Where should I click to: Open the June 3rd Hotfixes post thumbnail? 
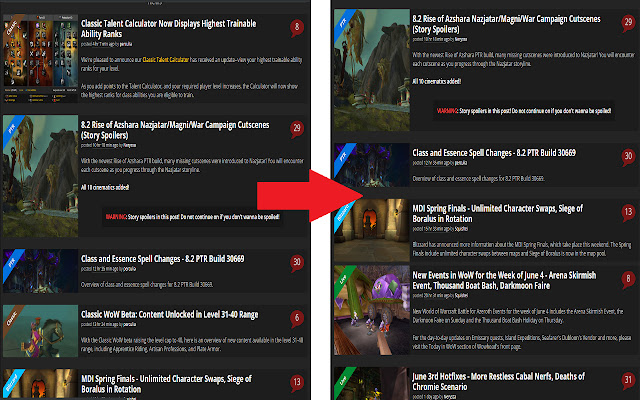pos(372,383)
